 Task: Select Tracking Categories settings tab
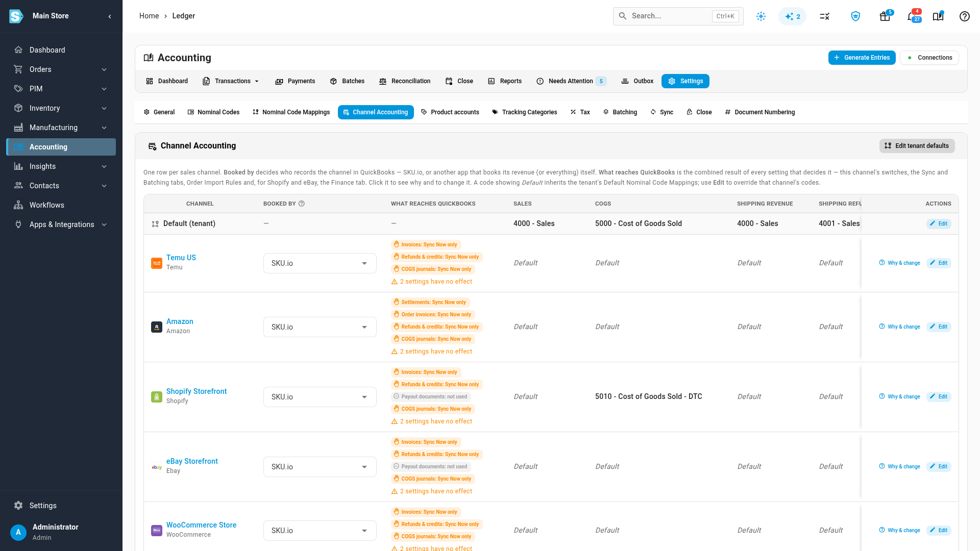pos(524,112)
